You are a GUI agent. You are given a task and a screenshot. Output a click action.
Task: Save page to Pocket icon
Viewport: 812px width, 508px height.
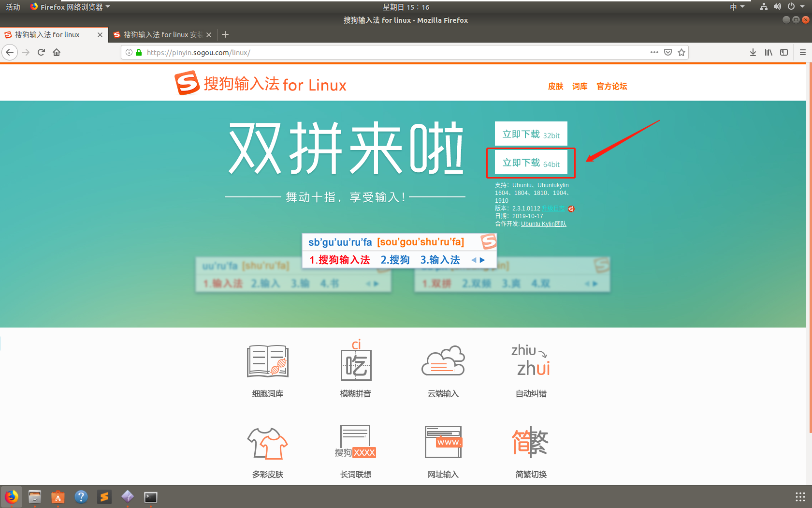tap(668, 52)
